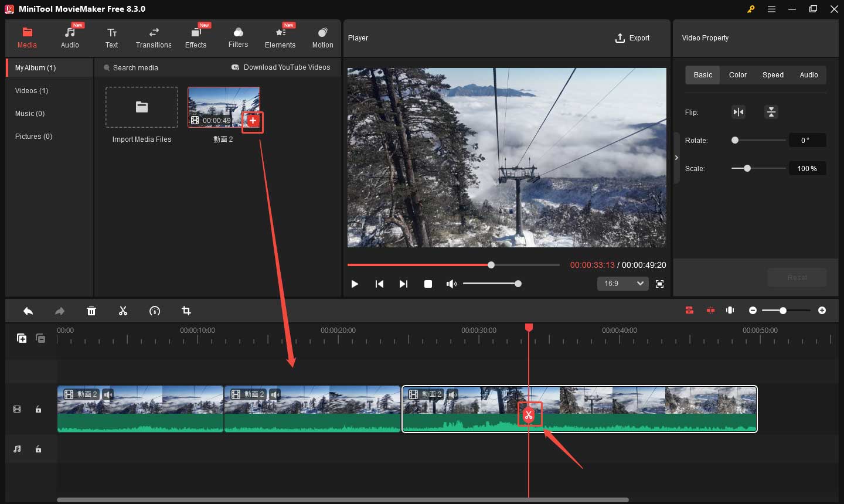Remove a track from timeline
Screen dimensions: 844x504
pyautogui.click(x=40, y=338)
